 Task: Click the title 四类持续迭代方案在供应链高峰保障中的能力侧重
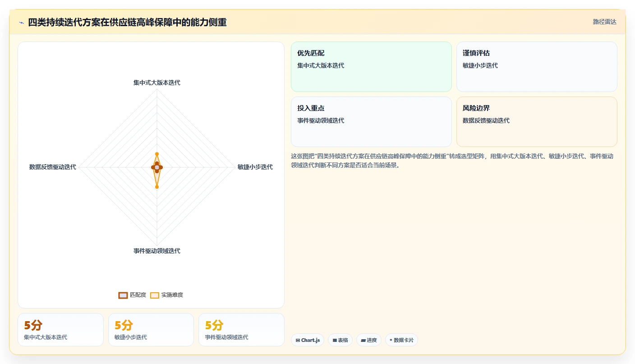127,22
